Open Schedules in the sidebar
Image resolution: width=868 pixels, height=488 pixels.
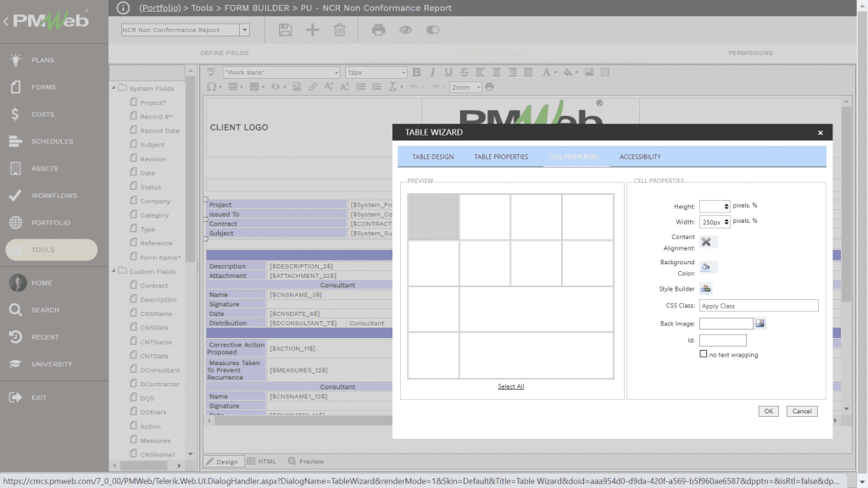tap(52, 141)
